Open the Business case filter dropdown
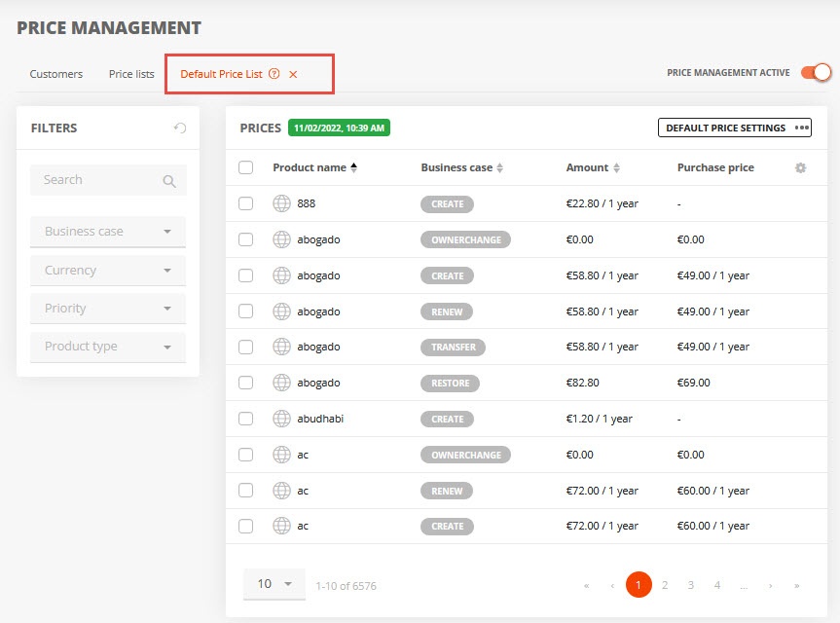 tap(108, 232)
